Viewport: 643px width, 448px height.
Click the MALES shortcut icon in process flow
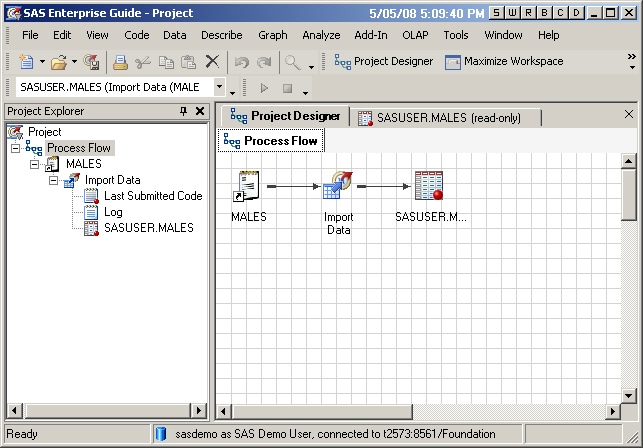pos(248,187)
